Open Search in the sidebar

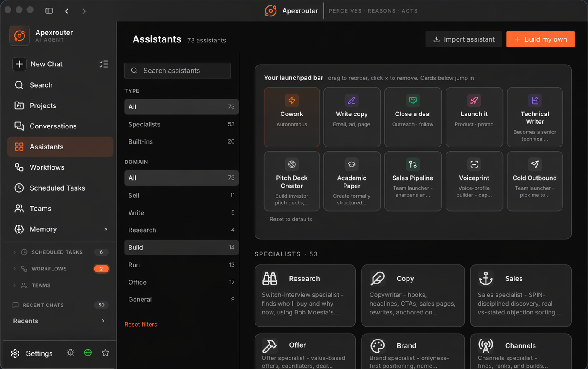coord(60,85)
